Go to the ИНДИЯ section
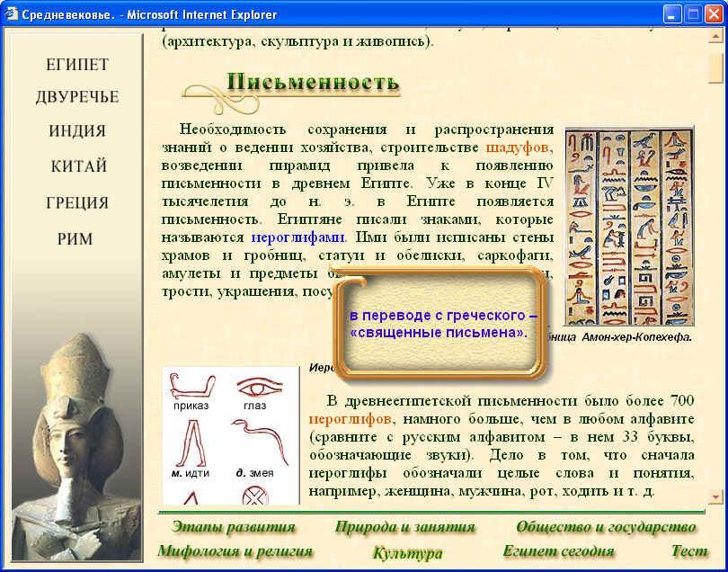728x572 pixels. click(x=77, y=131)
